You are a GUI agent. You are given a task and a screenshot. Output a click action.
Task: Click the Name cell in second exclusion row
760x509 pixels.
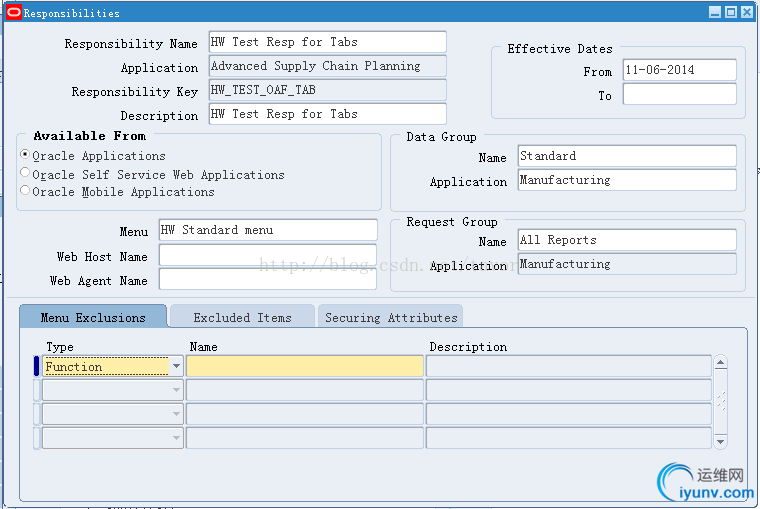pos(305,390)
